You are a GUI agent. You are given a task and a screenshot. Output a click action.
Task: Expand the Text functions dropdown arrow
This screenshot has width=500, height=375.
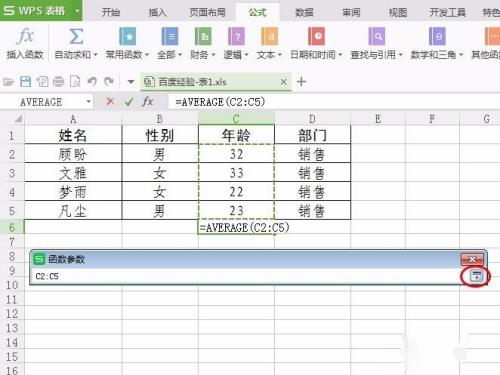tap(280, 55)
